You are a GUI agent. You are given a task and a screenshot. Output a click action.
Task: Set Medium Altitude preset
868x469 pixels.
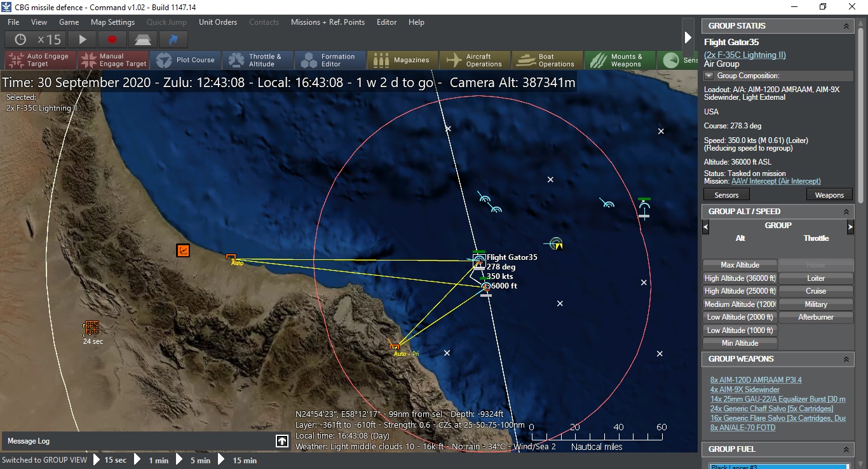740,304
